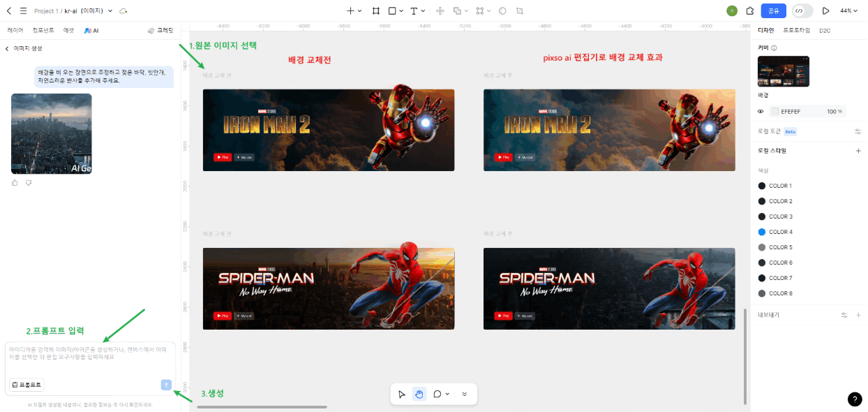Click the cover info icon
Screen dimensions: 868x412
[x=775, y=47]
